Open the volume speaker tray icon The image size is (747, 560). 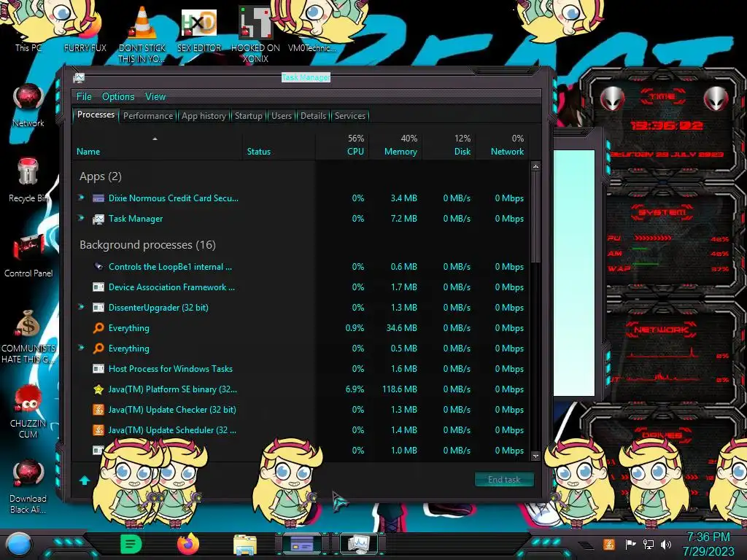tap(666, 544)
